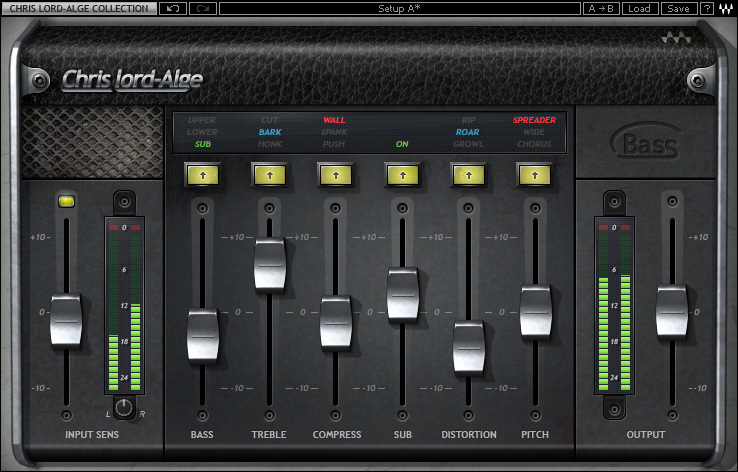The width and height of the screenshot is (738, 472).
Task: Click the Input Sens fader handle
Action: 66,320
